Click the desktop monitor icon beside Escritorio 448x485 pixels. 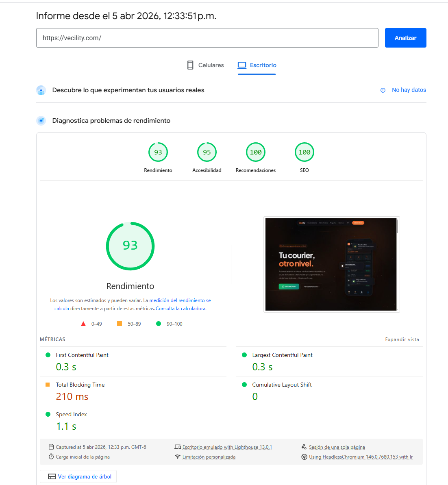[241, 65]
